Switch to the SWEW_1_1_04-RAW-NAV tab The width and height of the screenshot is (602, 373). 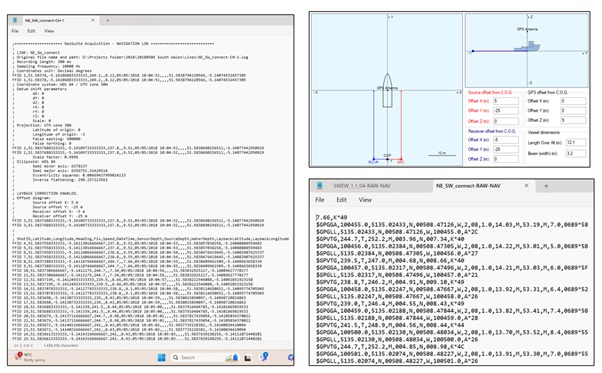(x=362, y=186)
